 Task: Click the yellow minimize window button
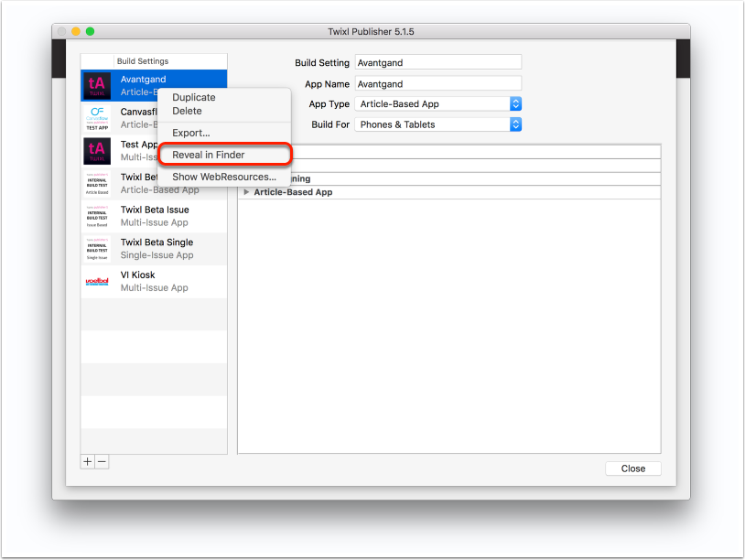point(76,31)
